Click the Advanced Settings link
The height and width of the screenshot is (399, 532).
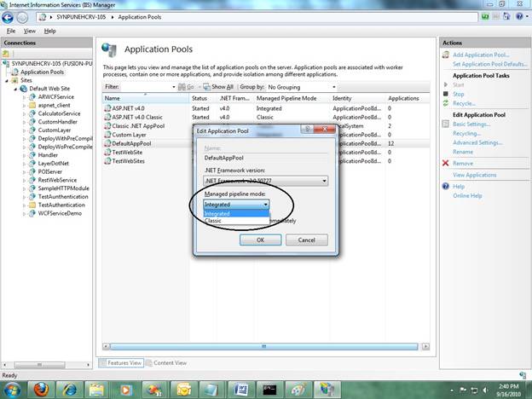pos(477,142)
